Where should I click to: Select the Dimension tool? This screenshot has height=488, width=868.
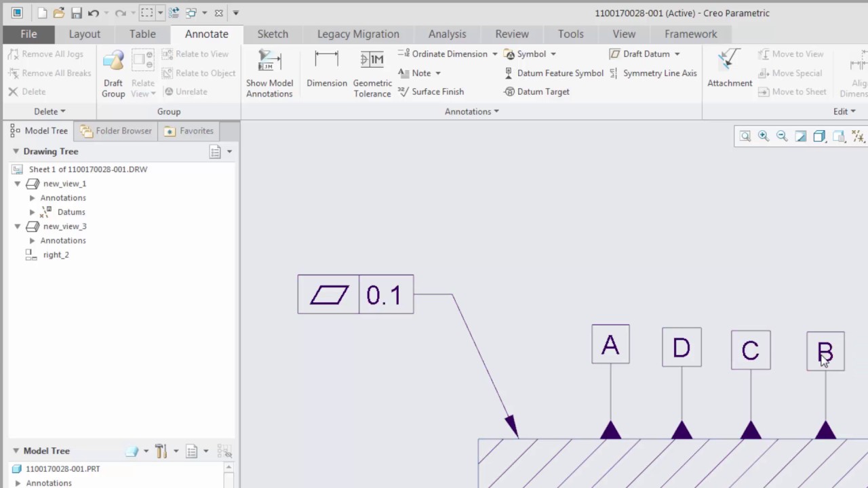327,69
